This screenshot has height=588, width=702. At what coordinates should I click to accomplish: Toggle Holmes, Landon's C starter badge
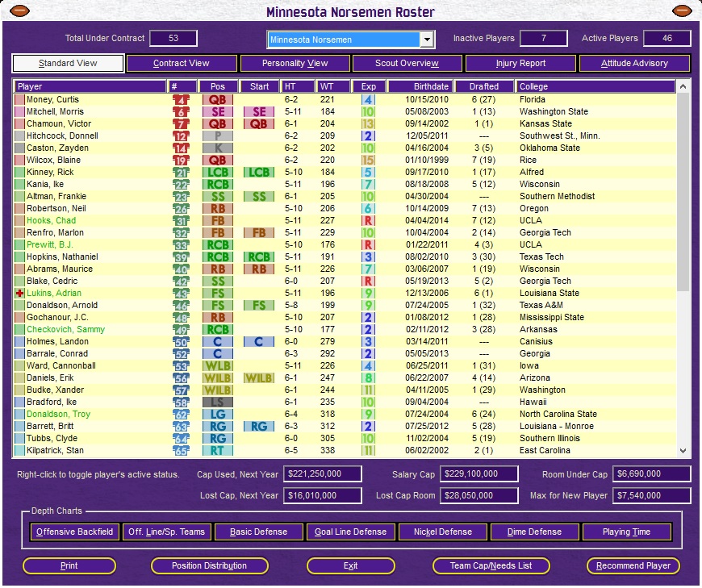[261, 341]
